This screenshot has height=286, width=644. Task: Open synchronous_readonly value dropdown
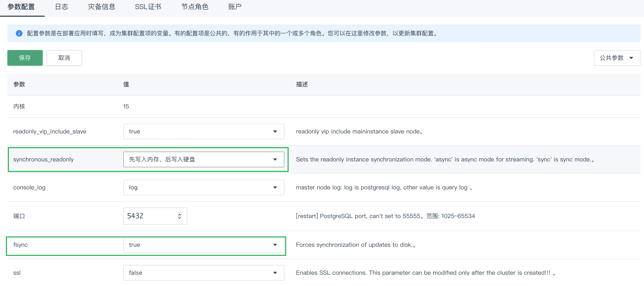tap(204, 159)
